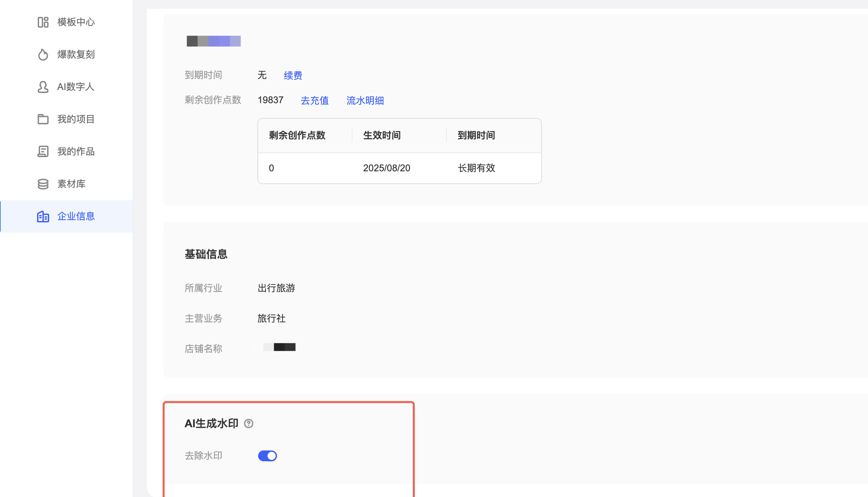Click the 我的作品 document icon

(43, 151)
